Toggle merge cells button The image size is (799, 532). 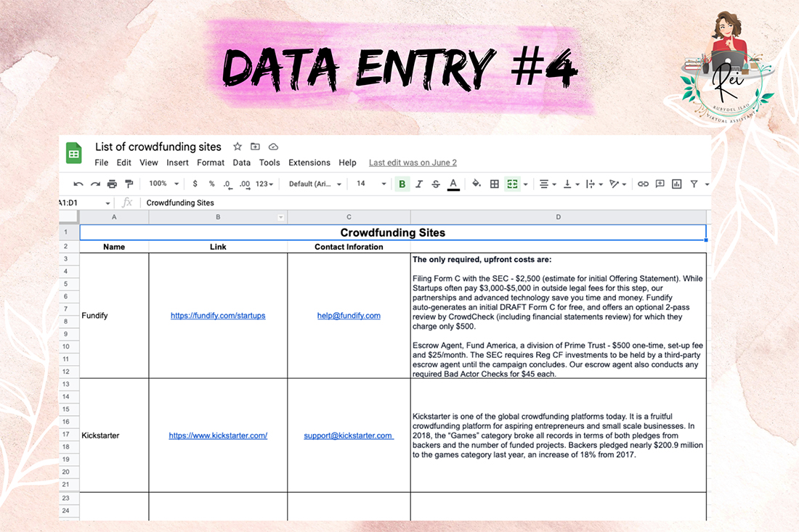(513, 184)
